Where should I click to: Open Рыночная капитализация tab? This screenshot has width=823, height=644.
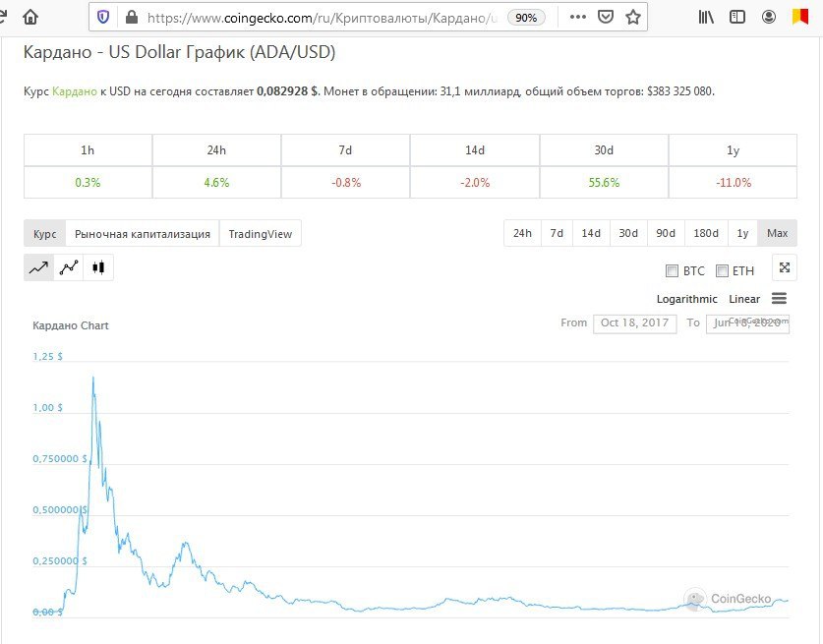click(x=143, y=234)
